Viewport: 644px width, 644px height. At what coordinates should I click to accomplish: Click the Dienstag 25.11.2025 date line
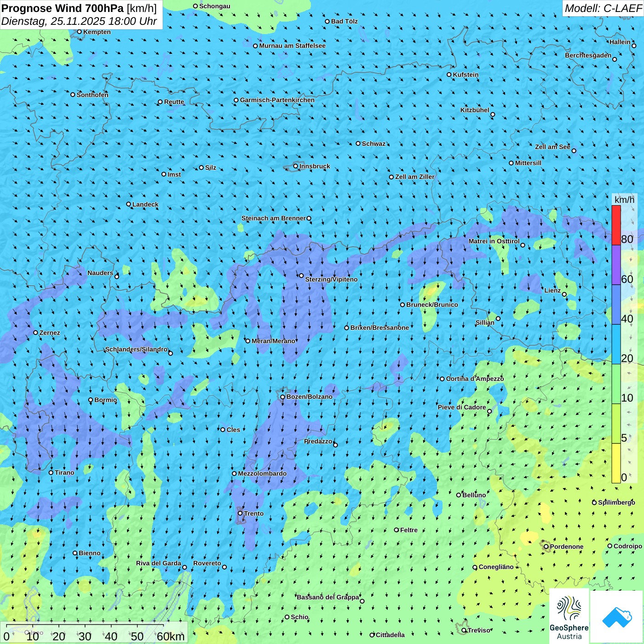79,21
